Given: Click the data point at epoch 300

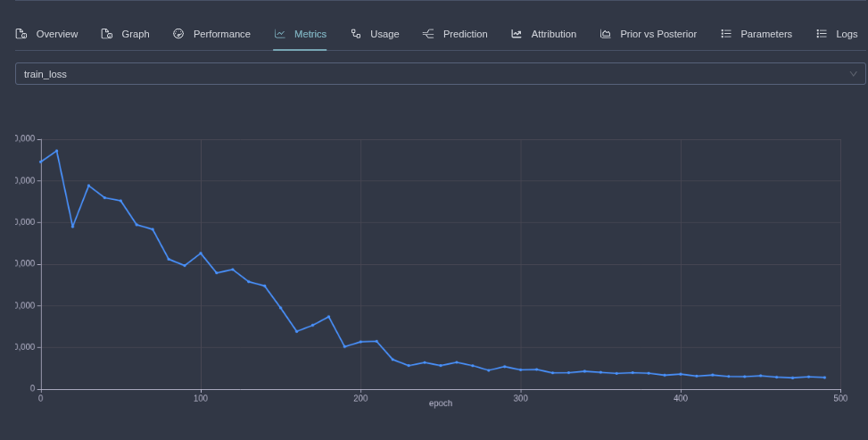Looking at the screenshot, I should pos(520,369).
